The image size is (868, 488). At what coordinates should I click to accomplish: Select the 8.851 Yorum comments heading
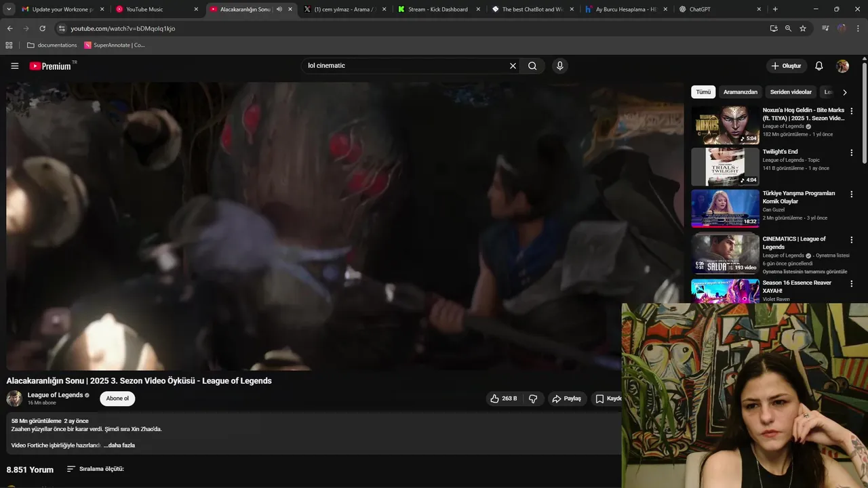[30, 470]
